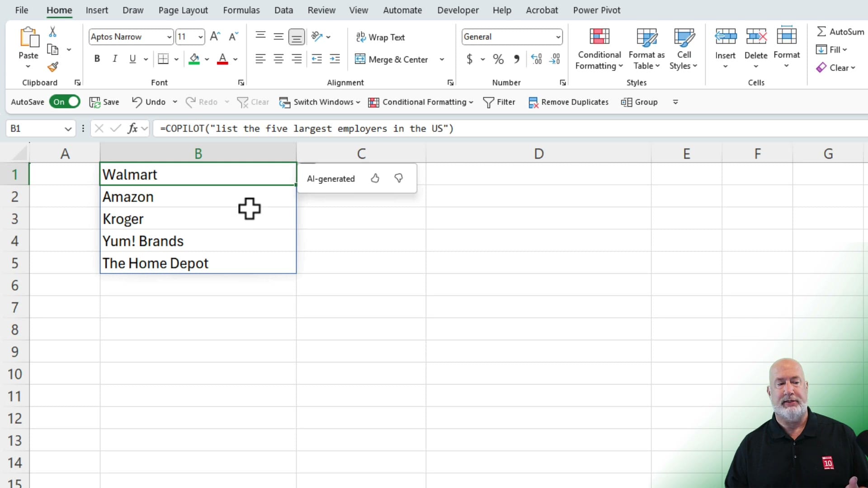Screen dimensions: 868x488
Task: Select the Cell Styles gallery
Action: pos(684,47)
